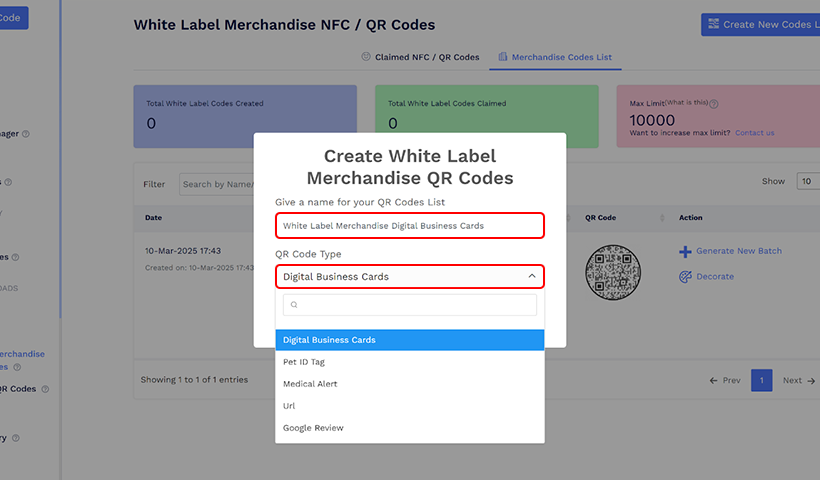Collapse the QR Code Type dropdown chevron
The width and height of the screenshot is (820, 480).
click(x=532, y=277)
